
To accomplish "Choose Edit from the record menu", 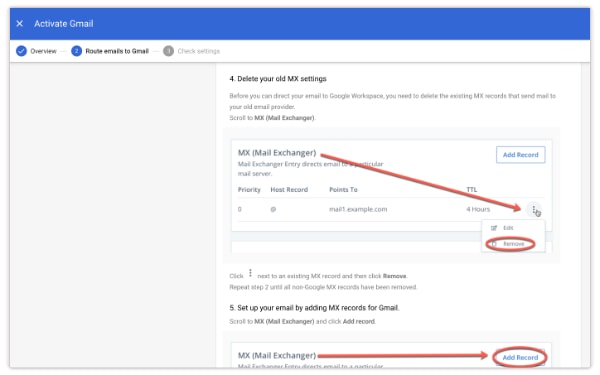I will tap(508, 228).
